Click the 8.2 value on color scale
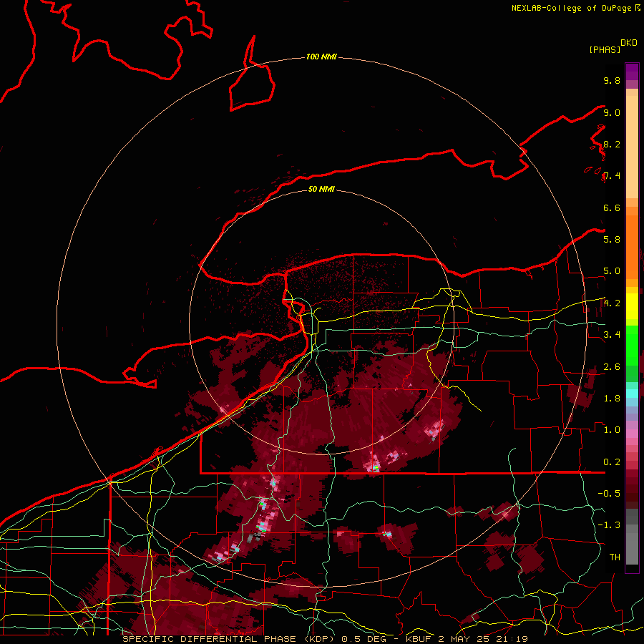The width and height of the screenshot is (644, 644). pyautogui.click(x=612, y=144)
